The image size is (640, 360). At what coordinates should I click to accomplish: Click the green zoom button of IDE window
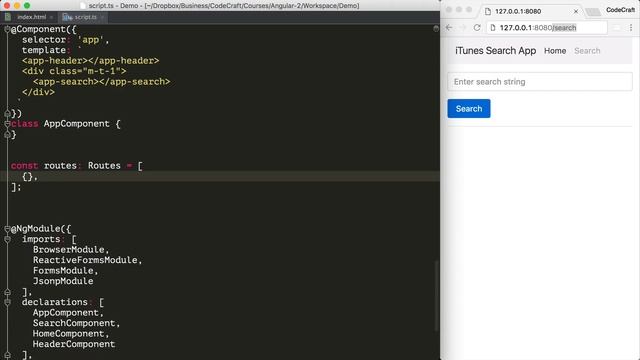click(27, 6)
